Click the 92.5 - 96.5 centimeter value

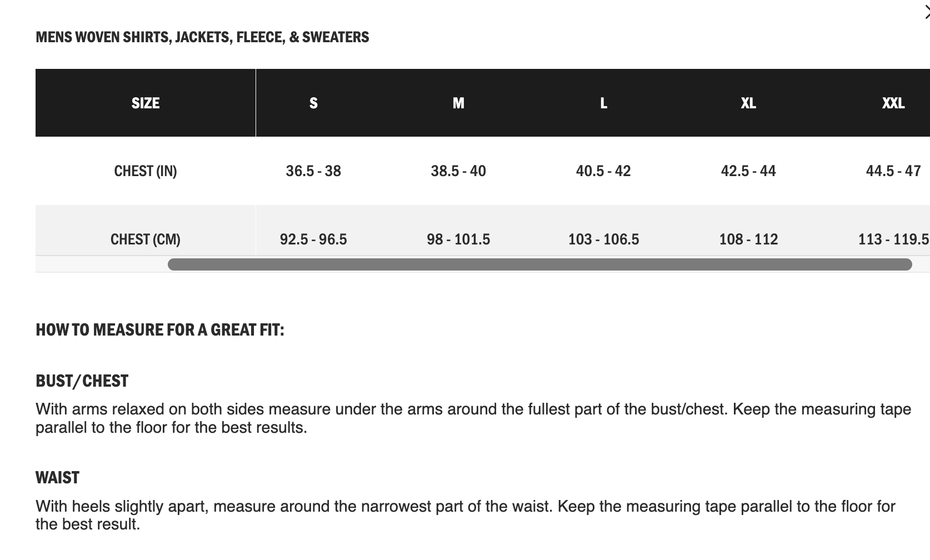click(x=313, y=239)
